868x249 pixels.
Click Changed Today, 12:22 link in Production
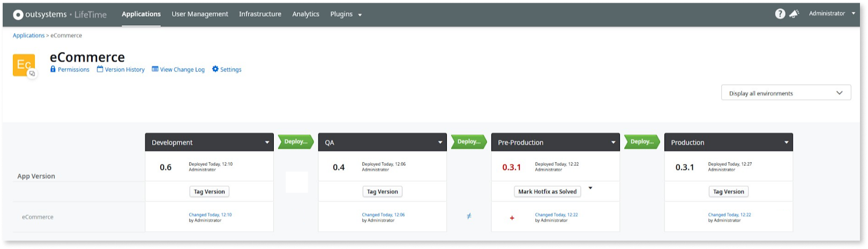(x=729, y=215)
